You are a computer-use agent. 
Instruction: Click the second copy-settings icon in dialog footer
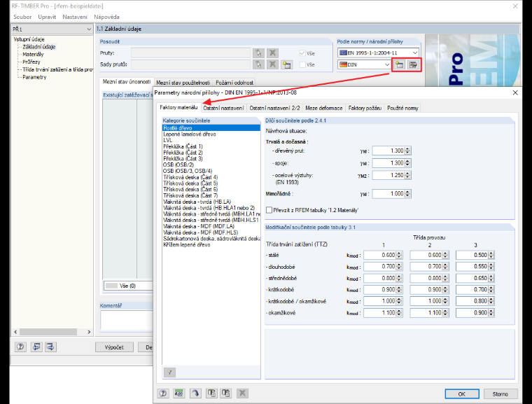pyautogui.click(x=225, y=393)
